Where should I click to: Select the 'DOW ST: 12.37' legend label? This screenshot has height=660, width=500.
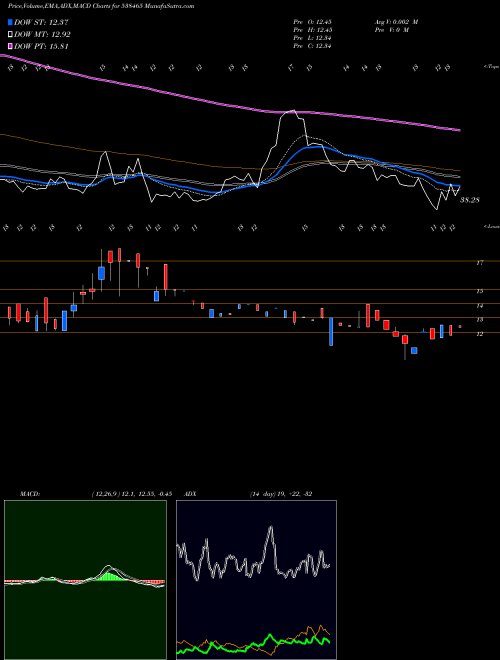coord(41,22)
